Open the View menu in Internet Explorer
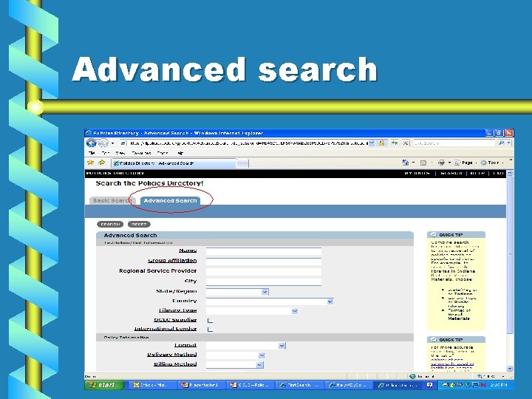Viewport: 532px width, 399px height. pyautogui.click(x=120, y=153)
